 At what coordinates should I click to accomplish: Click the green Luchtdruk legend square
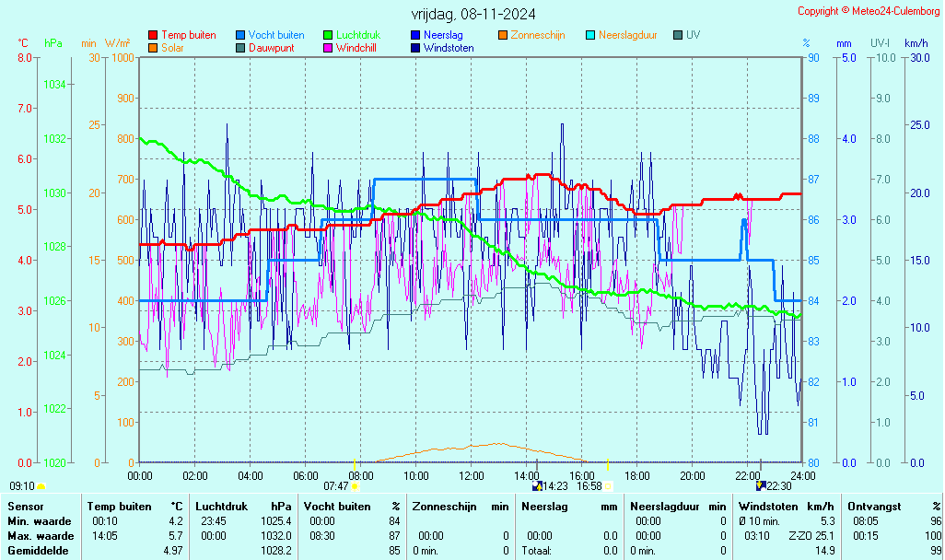[328, 35]
